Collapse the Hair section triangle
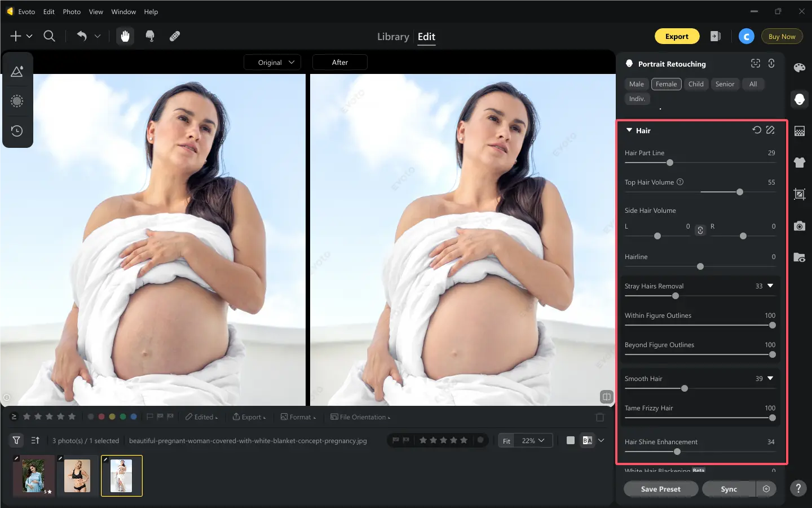 click(x=629, y=130)
